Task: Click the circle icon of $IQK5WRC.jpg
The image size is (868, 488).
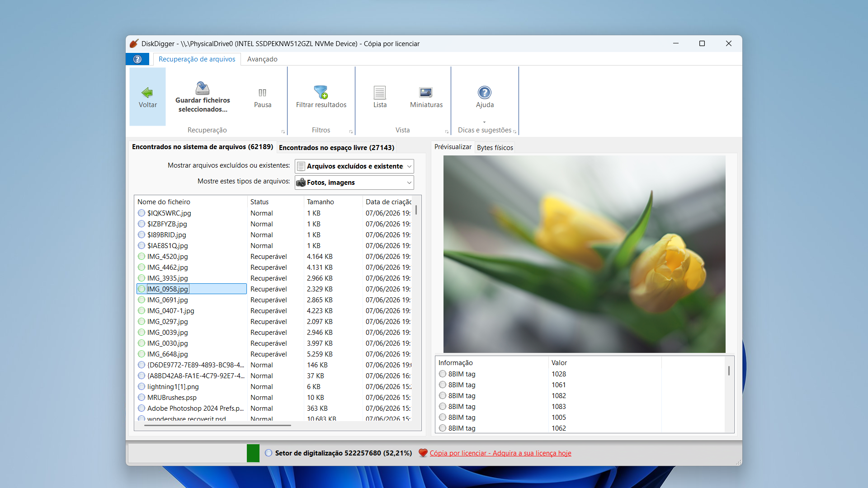Action: pos(142,213)
